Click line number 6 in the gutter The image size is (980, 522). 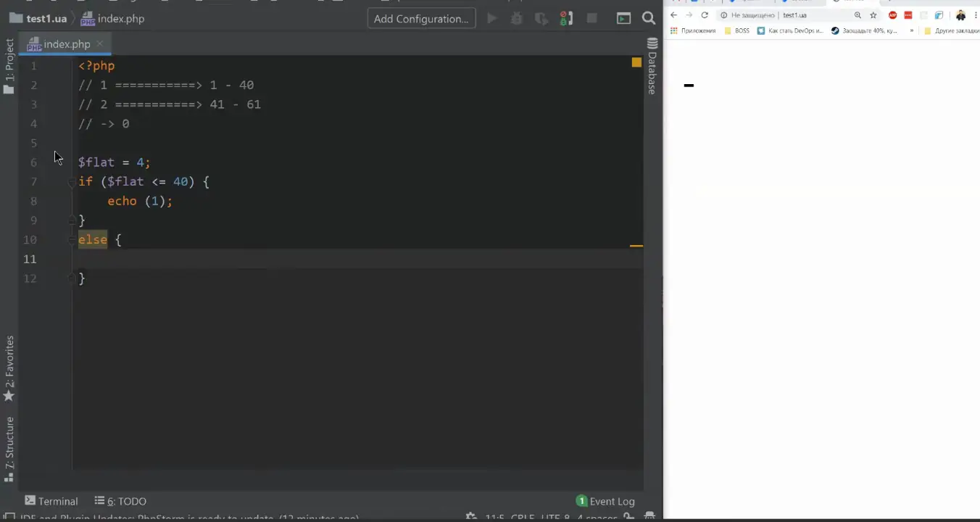coord(33,162)
